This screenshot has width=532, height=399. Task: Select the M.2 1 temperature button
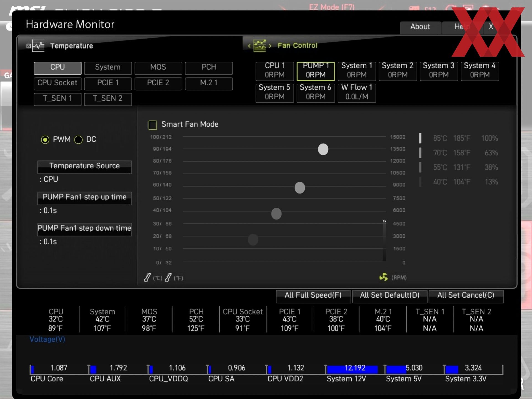209,84
